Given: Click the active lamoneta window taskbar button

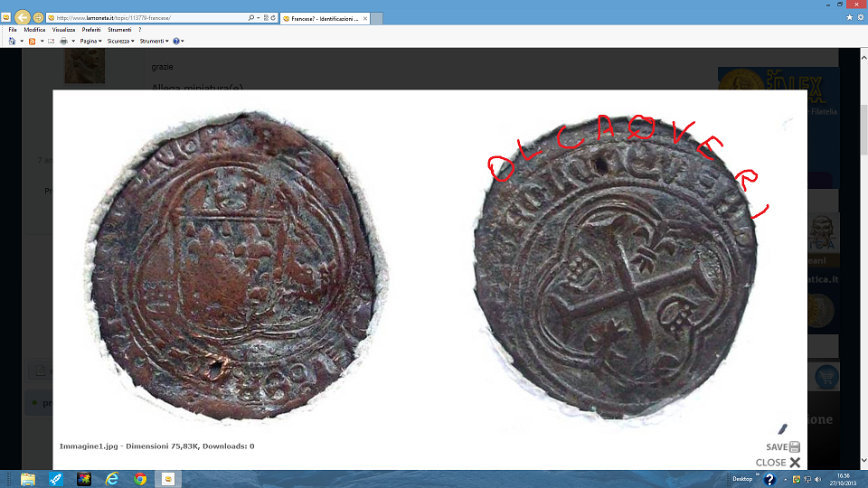Looking at the screenshot, I should coord(168,479).
